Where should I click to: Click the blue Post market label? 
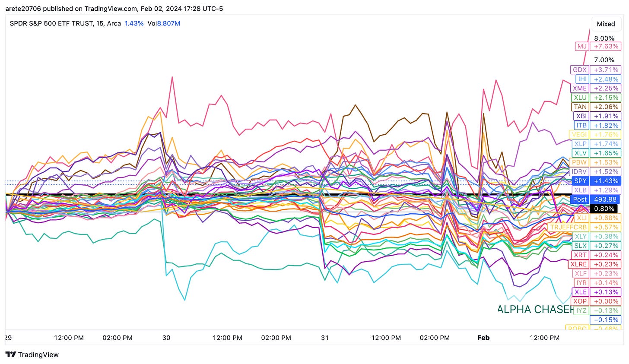[x=580, y=199]
